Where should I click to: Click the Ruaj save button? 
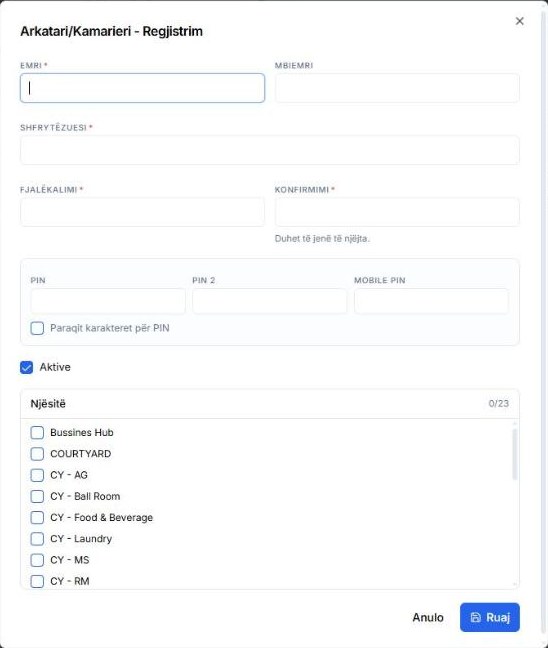tap(490, 617)
